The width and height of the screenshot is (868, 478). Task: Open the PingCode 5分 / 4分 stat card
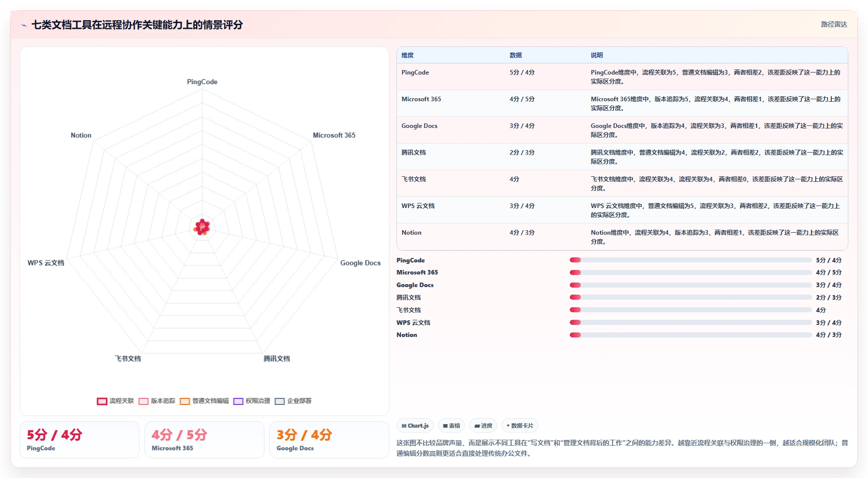[x=80, y=440]
